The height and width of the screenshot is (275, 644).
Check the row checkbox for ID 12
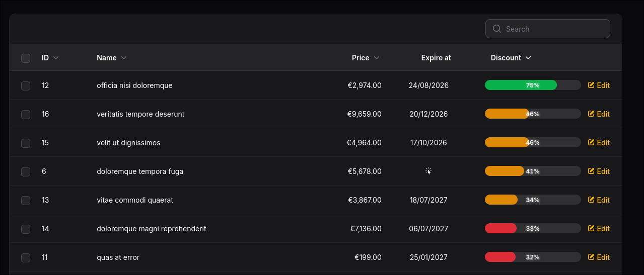[26, 86]
